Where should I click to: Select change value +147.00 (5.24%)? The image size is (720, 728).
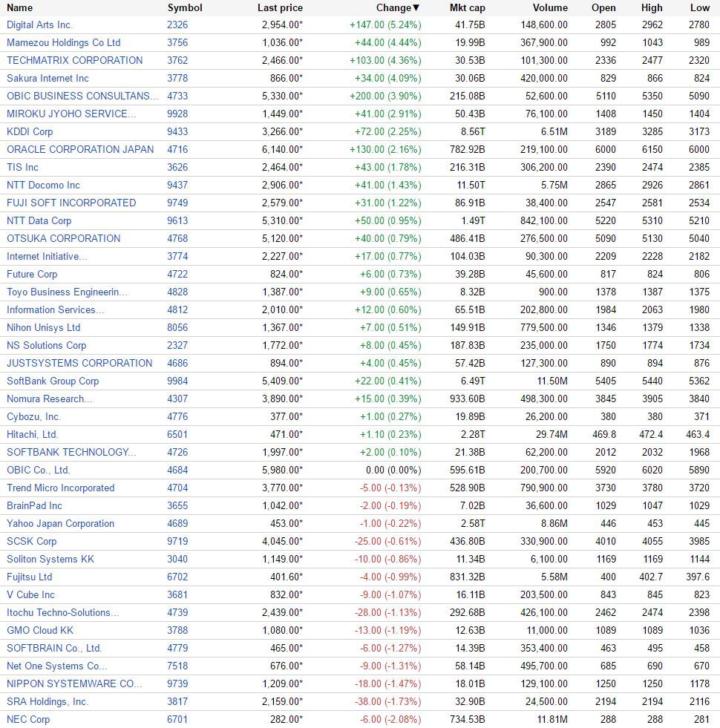(385, 24)
